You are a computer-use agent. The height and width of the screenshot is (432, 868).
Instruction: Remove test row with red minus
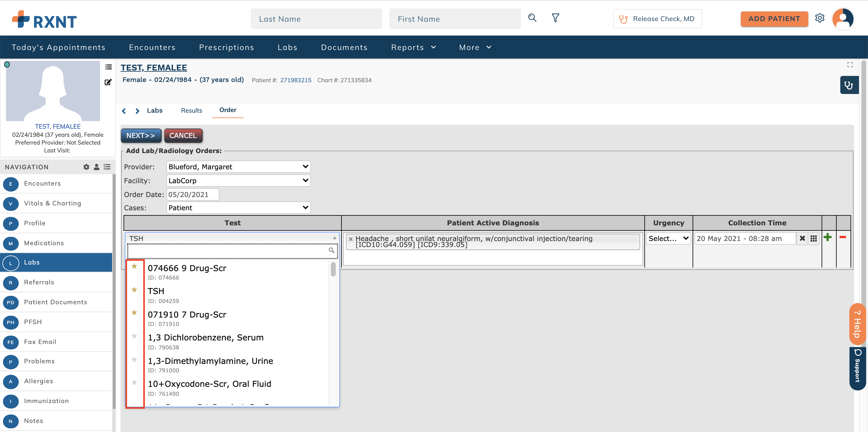(x=843, y=237)
